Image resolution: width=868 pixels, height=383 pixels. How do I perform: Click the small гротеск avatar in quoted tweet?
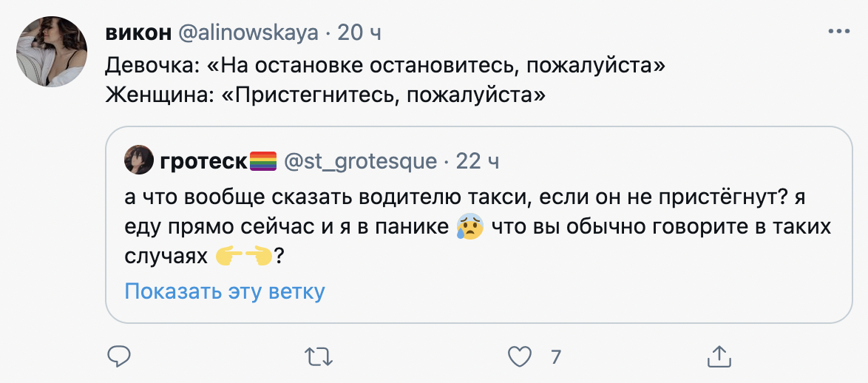click(139, 160)
